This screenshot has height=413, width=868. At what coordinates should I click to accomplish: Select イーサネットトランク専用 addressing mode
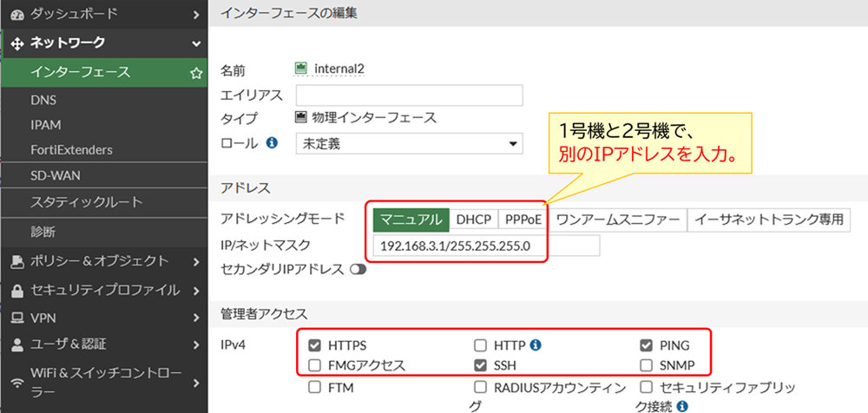[x=769, y=220]
